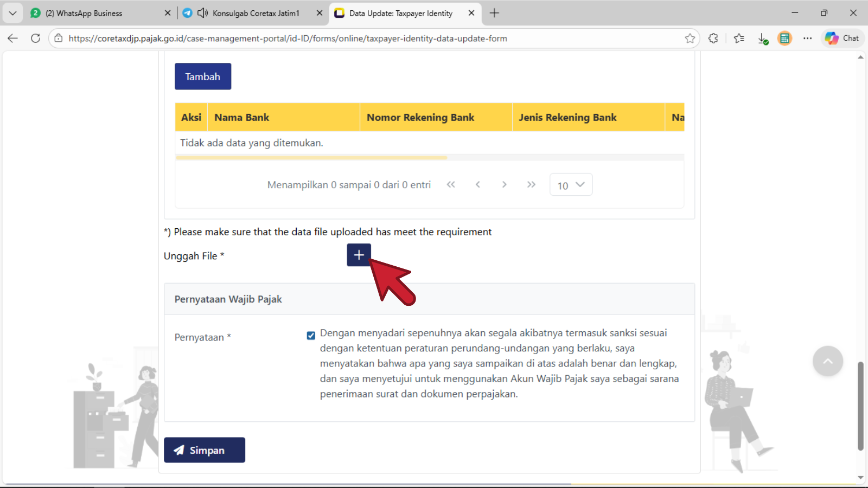868x488 pixels.
Task: Click the browser address bar URL
Action: coord(288,38)
